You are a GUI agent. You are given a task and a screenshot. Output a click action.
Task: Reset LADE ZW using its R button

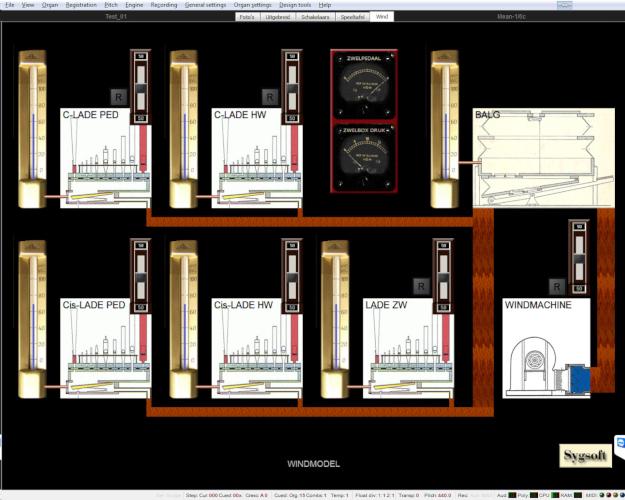tap(421, 286)
